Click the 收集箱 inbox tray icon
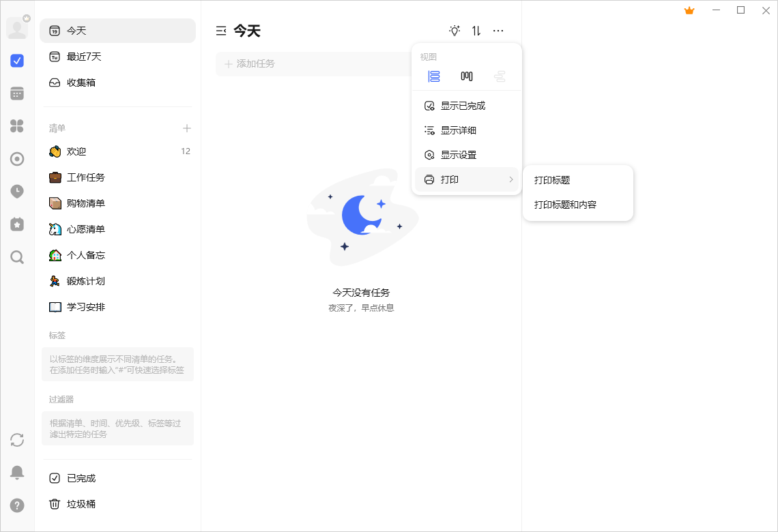 pyautogui.click(x=55, y=83)
